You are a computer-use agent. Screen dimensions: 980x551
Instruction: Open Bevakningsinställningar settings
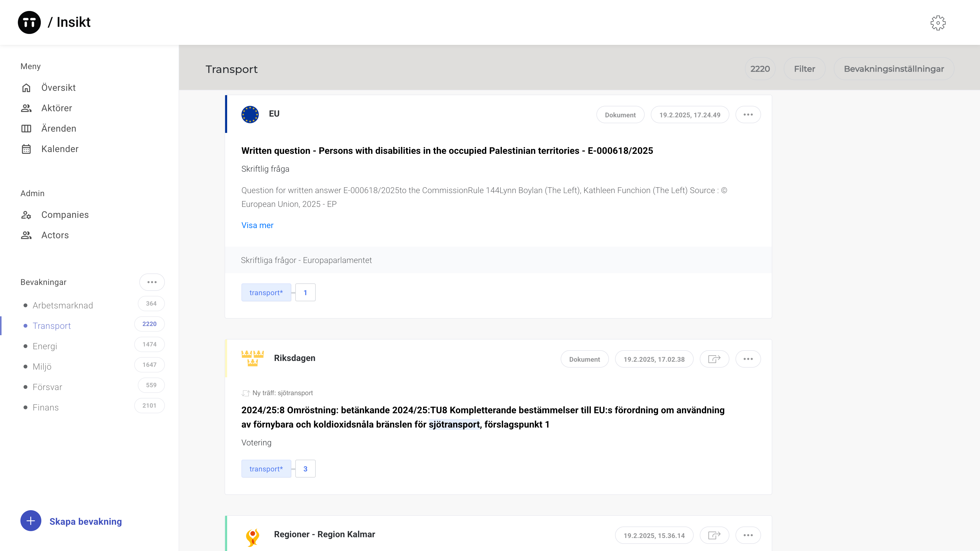(894, 69)
